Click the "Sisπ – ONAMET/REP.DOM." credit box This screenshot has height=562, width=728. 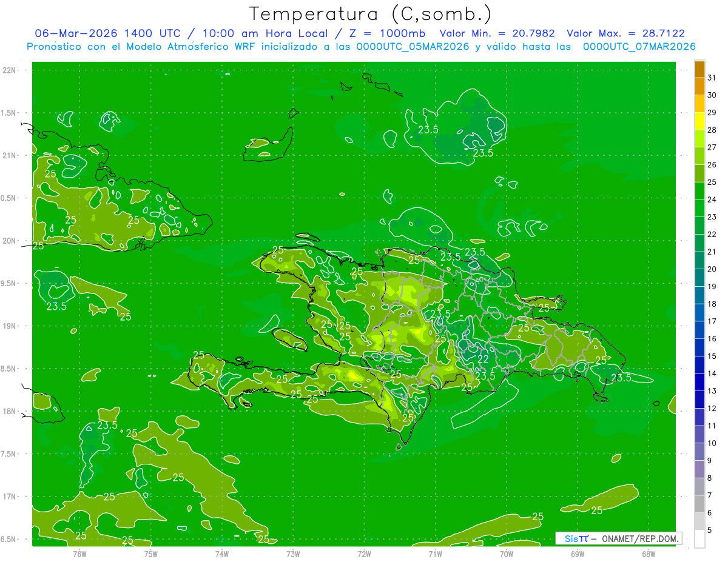click(618, 538)
